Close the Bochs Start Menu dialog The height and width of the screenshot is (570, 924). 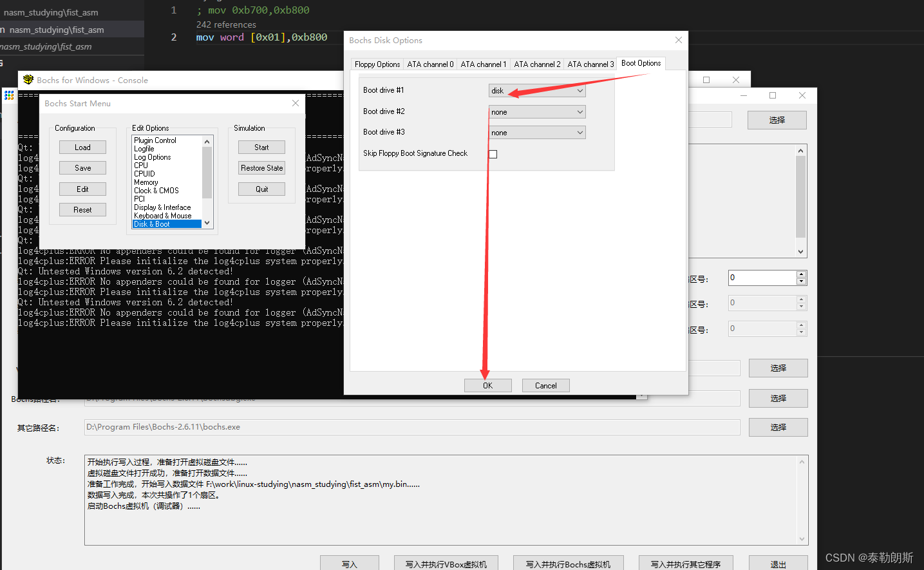coord(295,103)
